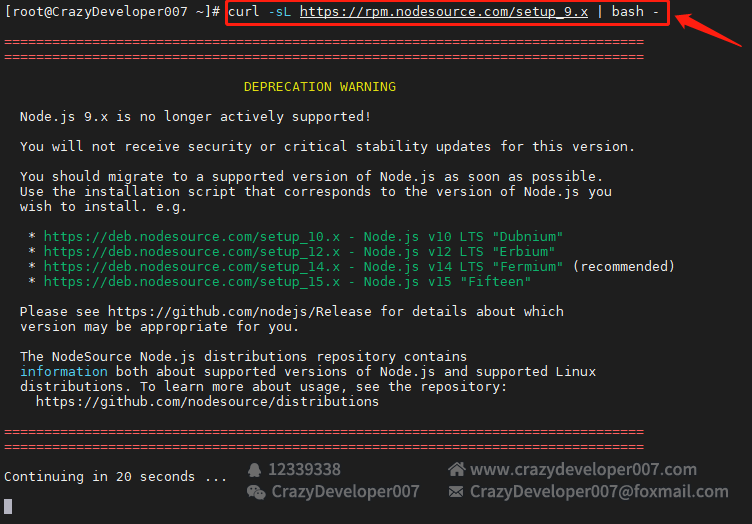Viewport: 752px width, 524px height.
Task: Click the yellow DEPRECATION WARNING heading
Action: tap(319, 87)
